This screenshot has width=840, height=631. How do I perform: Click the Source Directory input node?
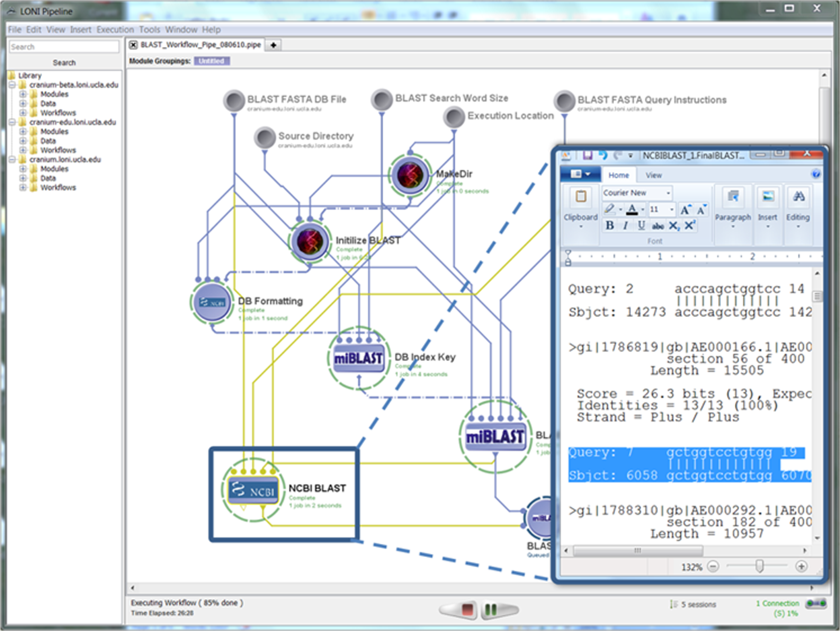coord(265,137)
